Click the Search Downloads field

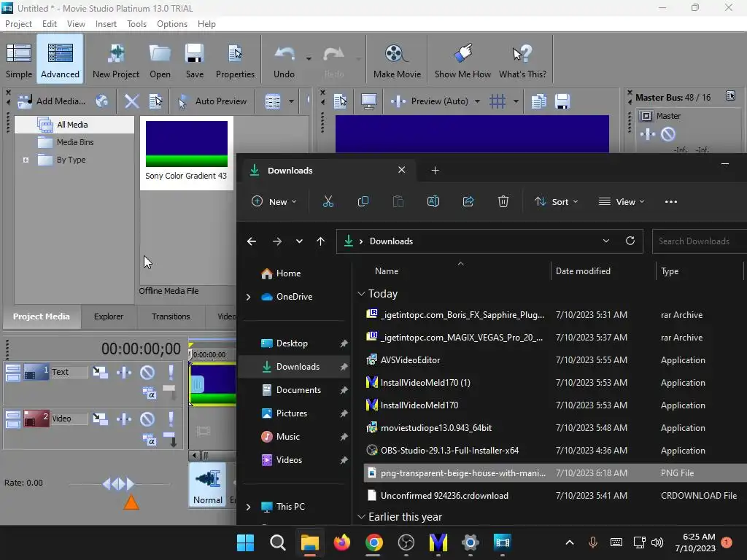[700, 241]
